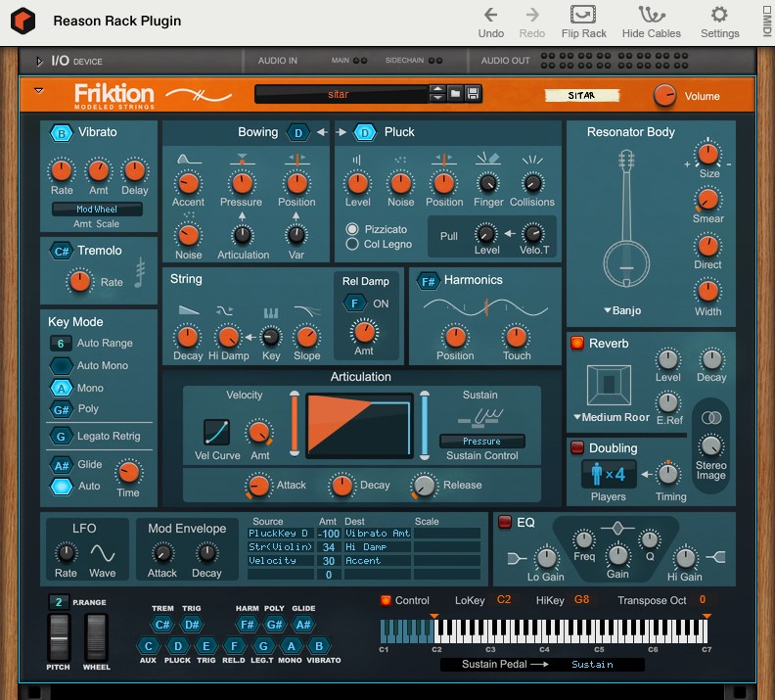Select the Pizzicato radio button
The image size is (775, 700).
[x=352, y=228]
